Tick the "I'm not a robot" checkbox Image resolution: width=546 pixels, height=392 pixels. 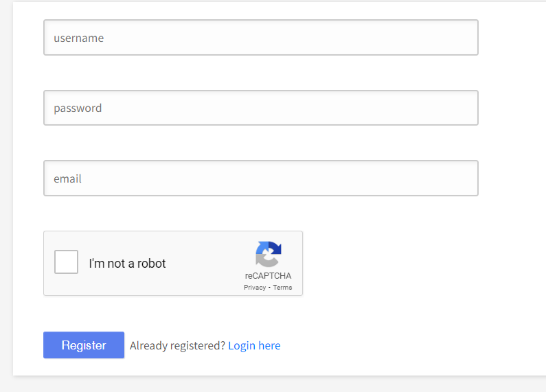[x=67, y=262]
